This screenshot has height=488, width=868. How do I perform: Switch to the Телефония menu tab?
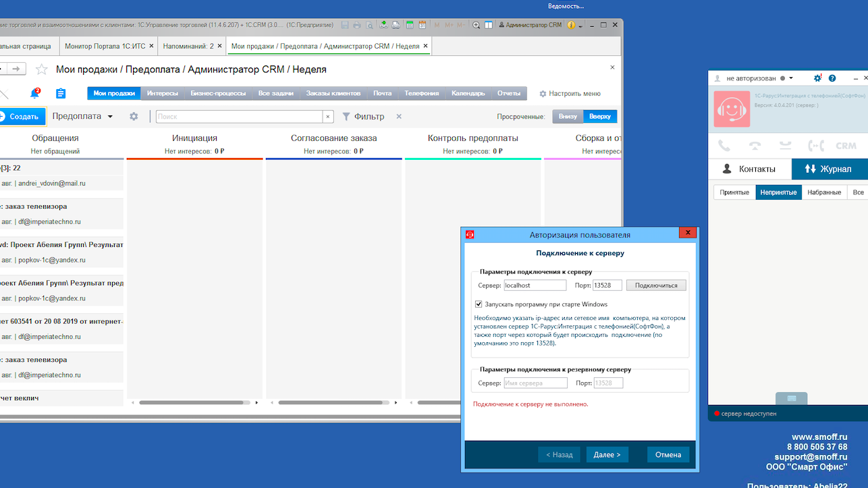421,94
